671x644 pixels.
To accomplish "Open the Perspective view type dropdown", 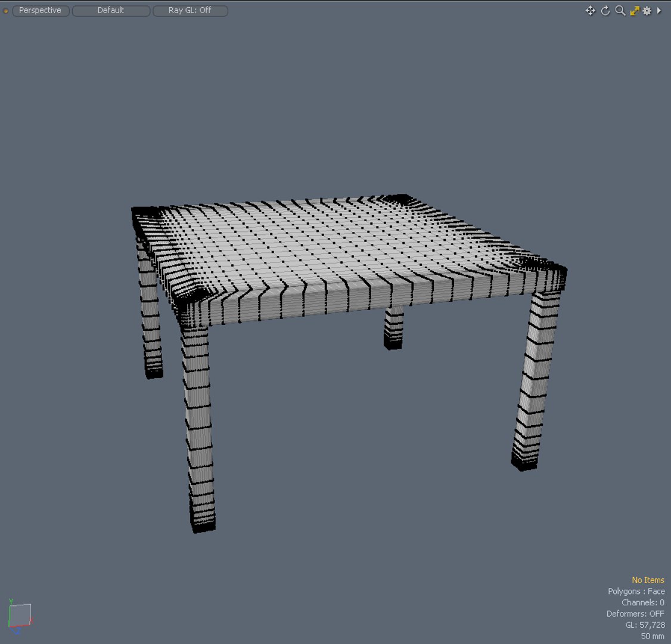I will (x=41, y=10).
